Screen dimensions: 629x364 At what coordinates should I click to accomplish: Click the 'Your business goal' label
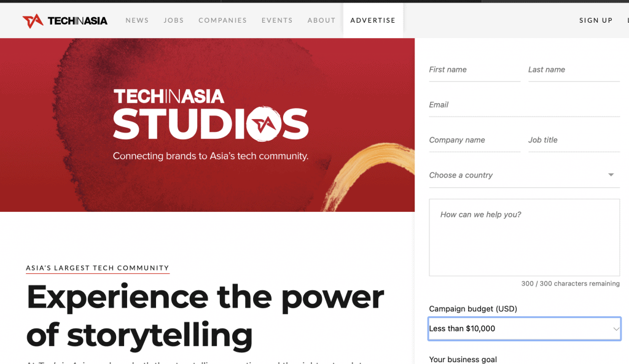(x=463, y=359)
